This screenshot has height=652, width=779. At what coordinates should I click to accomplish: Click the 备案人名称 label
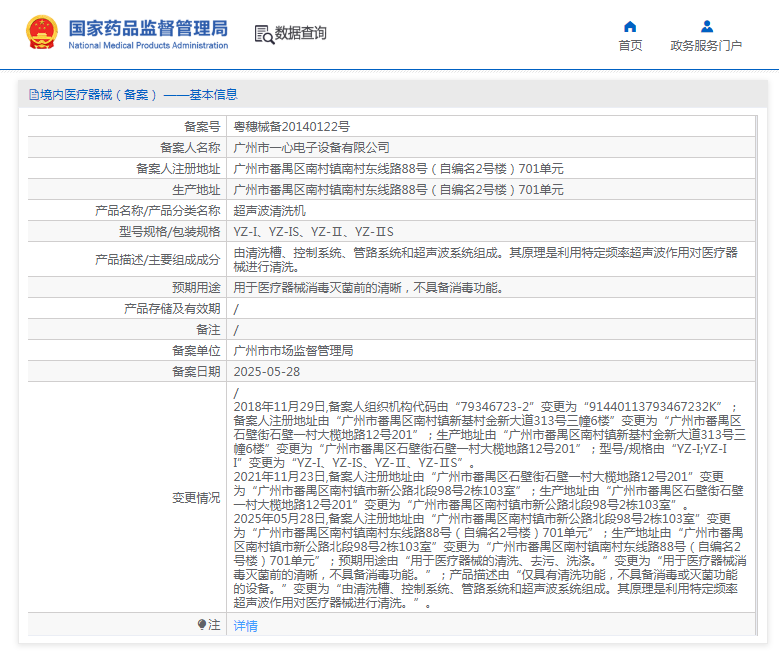tap(190, 148)
